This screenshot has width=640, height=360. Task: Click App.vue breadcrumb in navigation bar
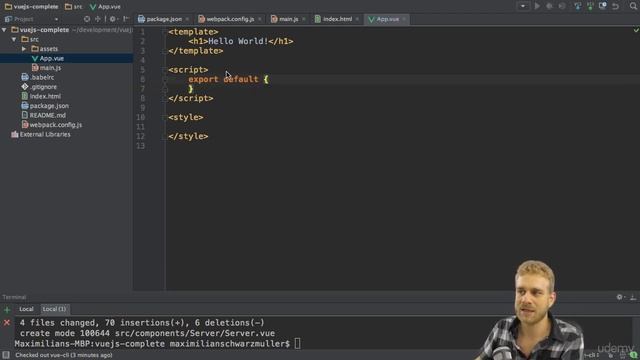105,7
